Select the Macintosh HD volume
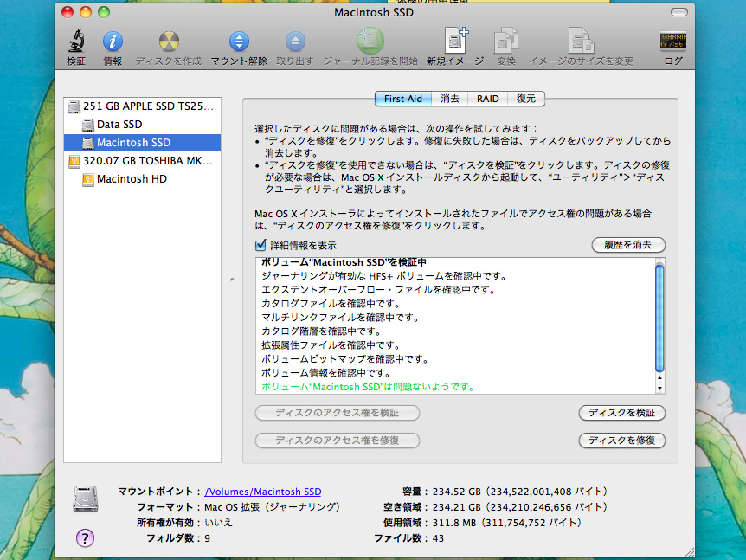This screenshot has width=746, height=560. (142, 179)
